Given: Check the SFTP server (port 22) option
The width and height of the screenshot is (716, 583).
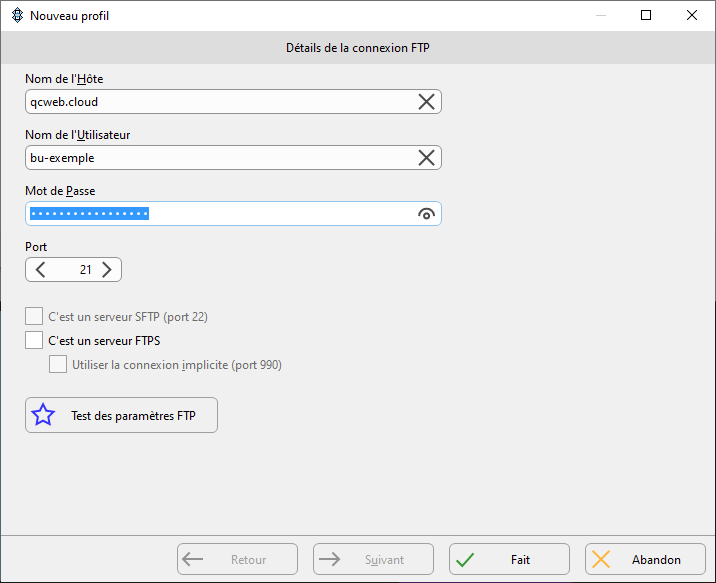Looking at the screenshot, I should (x=34, y=316).
